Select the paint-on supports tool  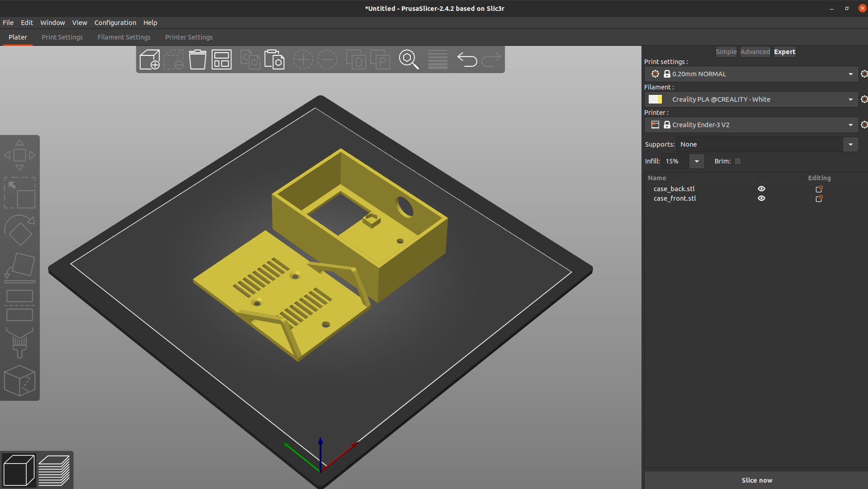(20, 344)
